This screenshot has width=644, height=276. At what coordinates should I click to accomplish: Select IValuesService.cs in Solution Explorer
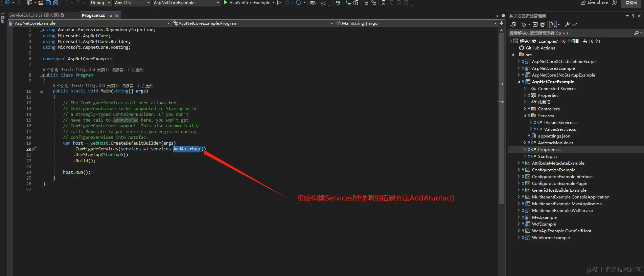(x=560, y=123)
